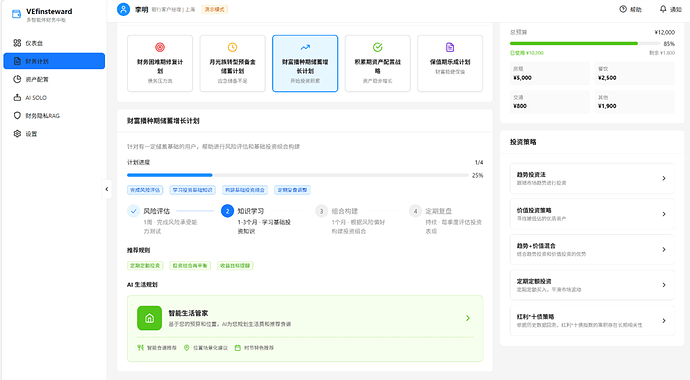Collapse the sidebar with the left chevron handle

pyautogui.click(x=106, y=189)
